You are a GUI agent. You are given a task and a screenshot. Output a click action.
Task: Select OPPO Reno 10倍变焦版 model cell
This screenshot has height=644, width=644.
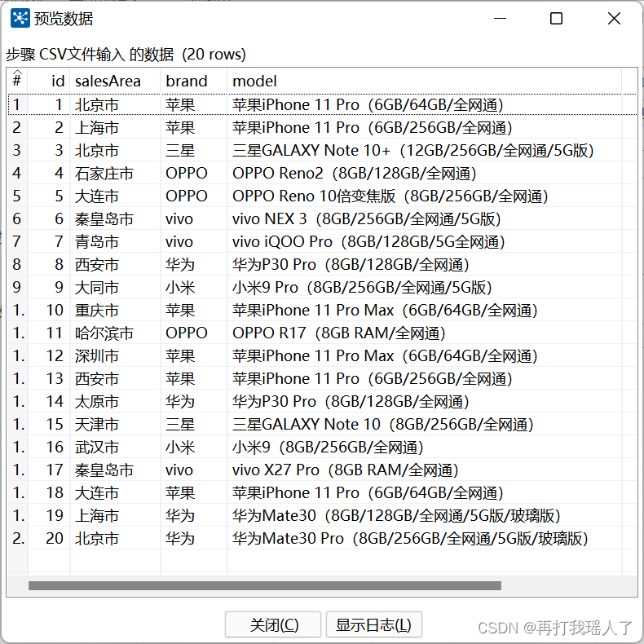424,196
